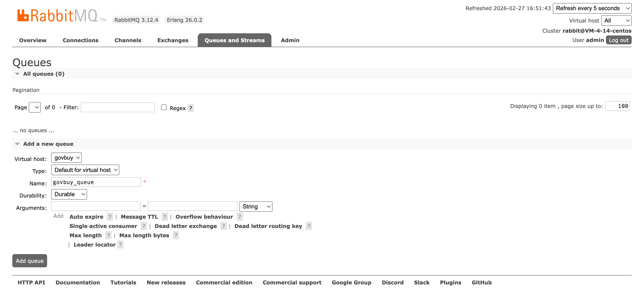Viewport: 644px width, 295px height.
Task: Click help icon for Dead letter exchange
Action: click(223, 226)
